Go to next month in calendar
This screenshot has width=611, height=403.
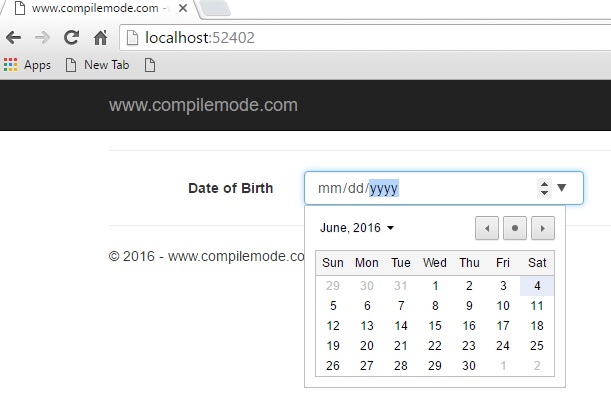[x=542, y=228]
